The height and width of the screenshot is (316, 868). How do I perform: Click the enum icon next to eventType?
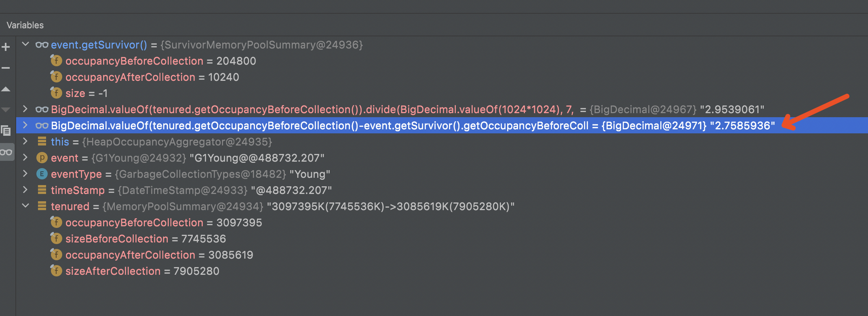(42, 174)
